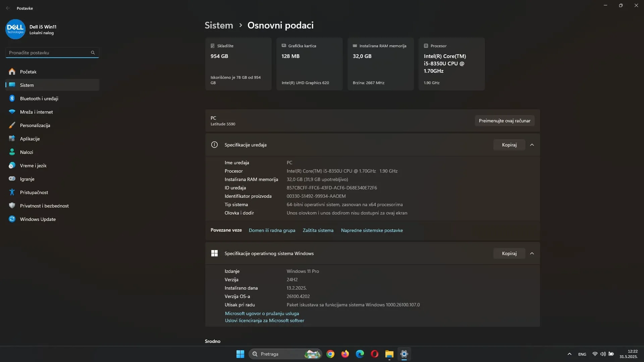The image size is (644, 362).
Task: Open Nalozi person icon
Action: pos(12,152)
